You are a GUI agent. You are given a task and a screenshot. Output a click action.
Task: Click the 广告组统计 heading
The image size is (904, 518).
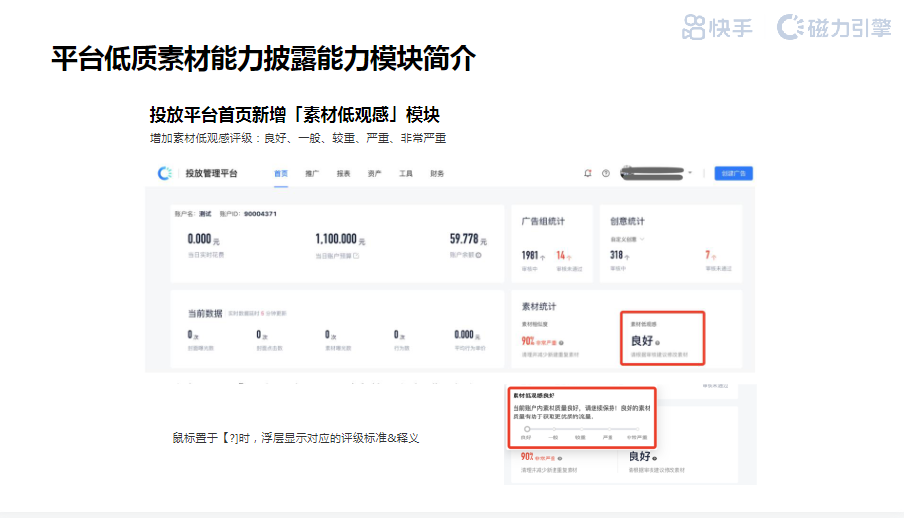coord(543,221)
